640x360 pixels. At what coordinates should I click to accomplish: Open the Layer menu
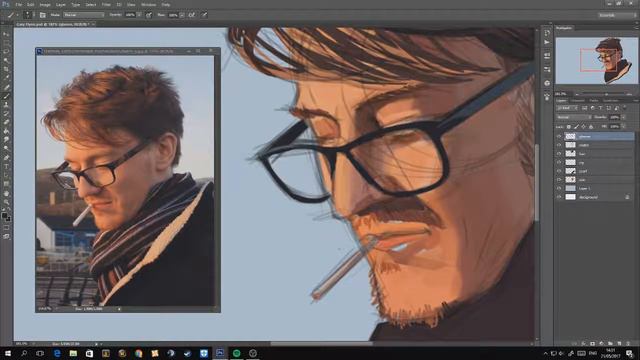pos(61,4)
